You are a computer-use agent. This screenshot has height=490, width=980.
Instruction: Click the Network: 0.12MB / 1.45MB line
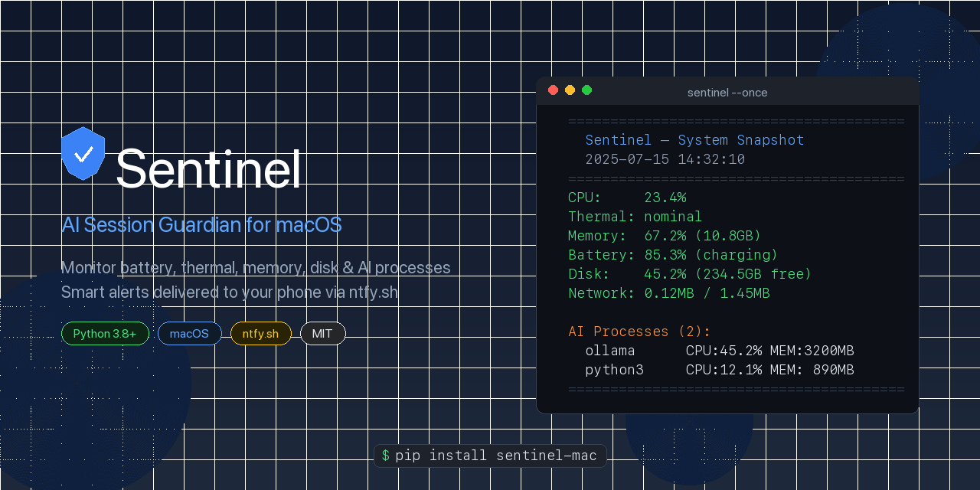pos(669,293)
